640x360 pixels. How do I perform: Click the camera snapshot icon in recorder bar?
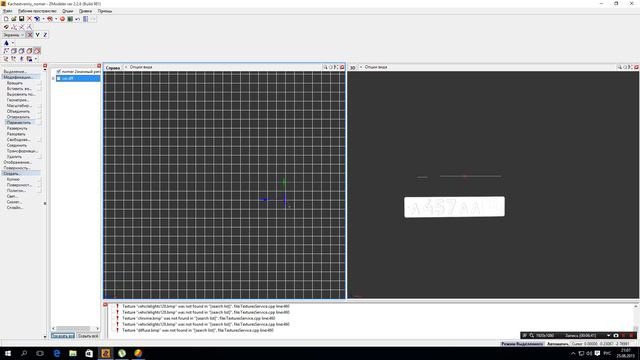tap(616, 336)
